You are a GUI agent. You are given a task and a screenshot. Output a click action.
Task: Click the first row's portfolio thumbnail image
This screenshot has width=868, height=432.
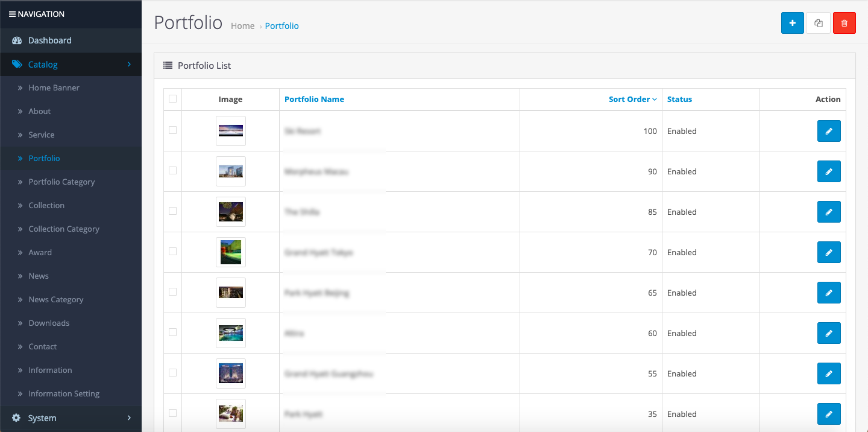coord(231,131)
